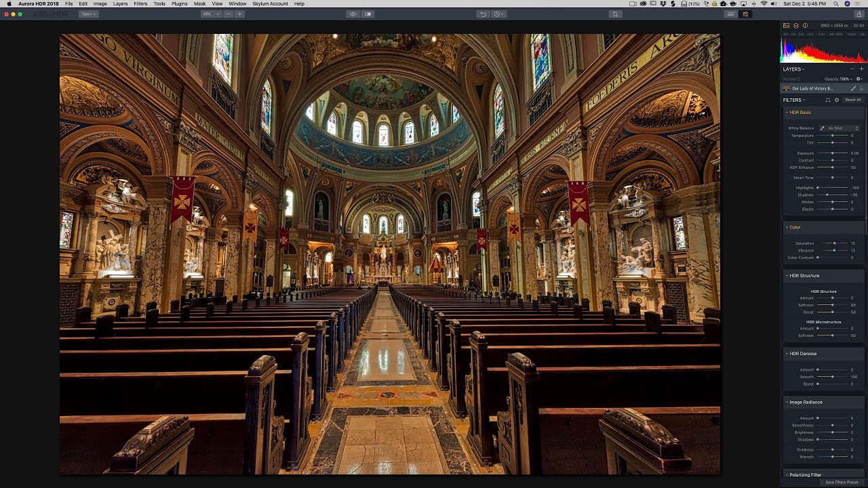Screen dimensions: 868x488
Task: Open the 49% zoom level dropdown
Action: 210,14
